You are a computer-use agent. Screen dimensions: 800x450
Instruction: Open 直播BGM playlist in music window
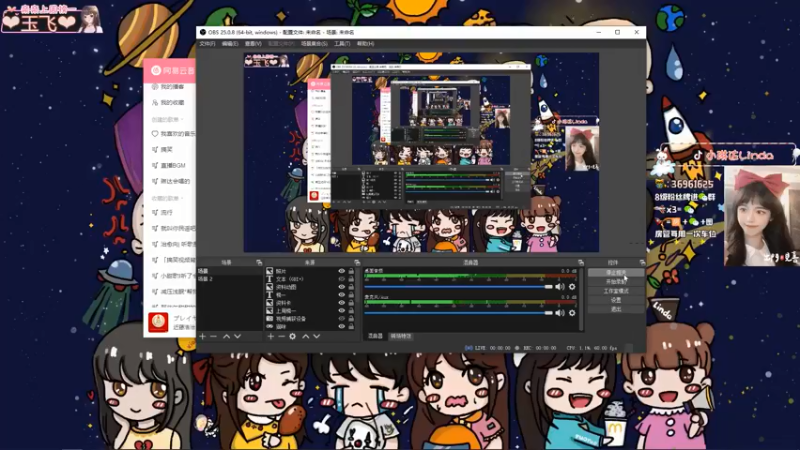pos(172,165)
